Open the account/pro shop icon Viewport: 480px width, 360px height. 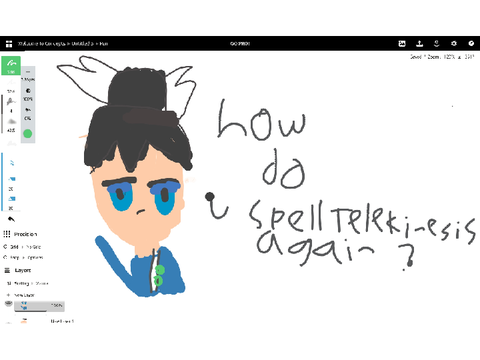point(437,44)
